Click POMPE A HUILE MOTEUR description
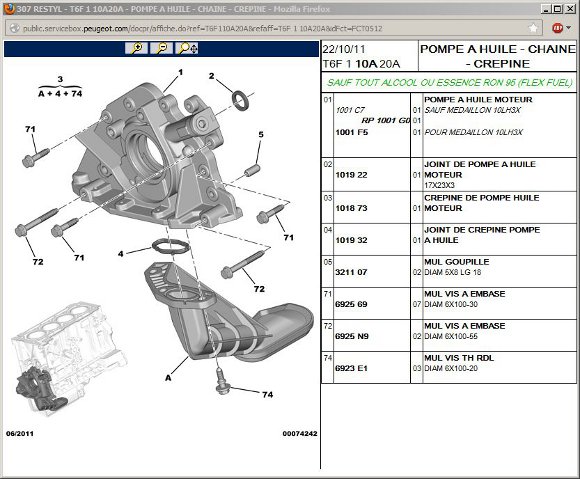580x479 pixels. coord(478,99)
